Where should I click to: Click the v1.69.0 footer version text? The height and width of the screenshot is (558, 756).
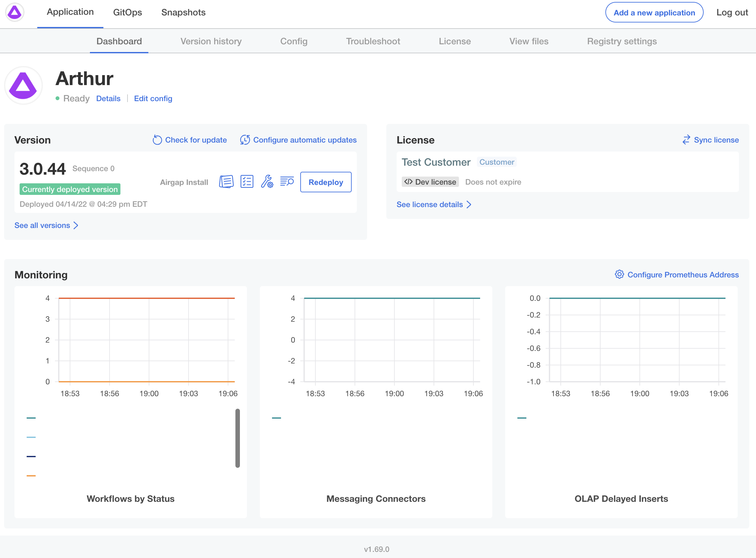(377, 549)
